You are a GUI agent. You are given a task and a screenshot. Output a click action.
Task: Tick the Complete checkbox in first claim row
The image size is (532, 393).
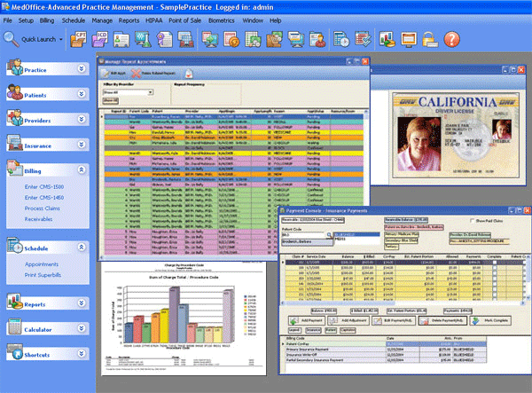497,263
